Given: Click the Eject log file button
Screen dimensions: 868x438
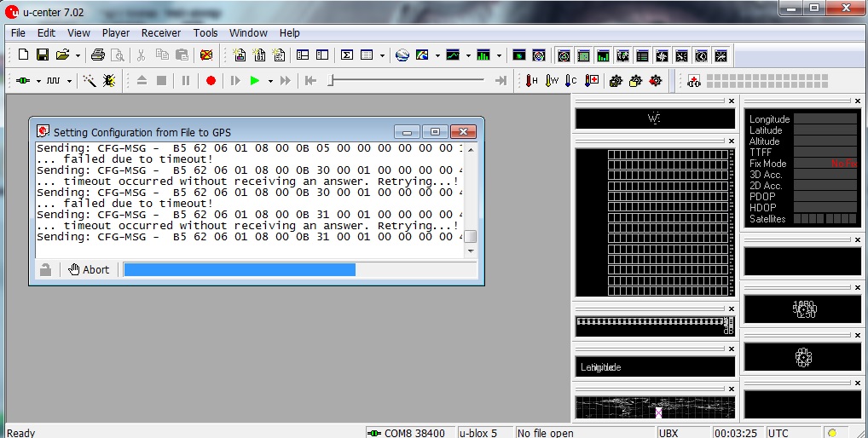Looking at the screenshot, I should pos(142,81).
